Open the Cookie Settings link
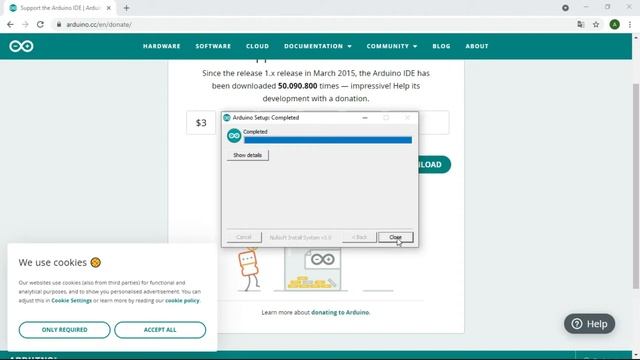 click(x=71, y=300)
